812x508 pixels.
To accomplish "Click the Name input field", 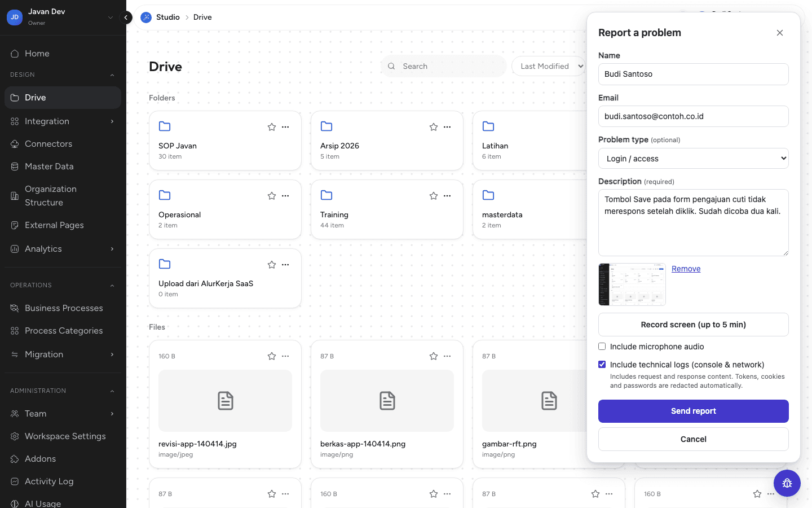I will [x=694, y=74].
